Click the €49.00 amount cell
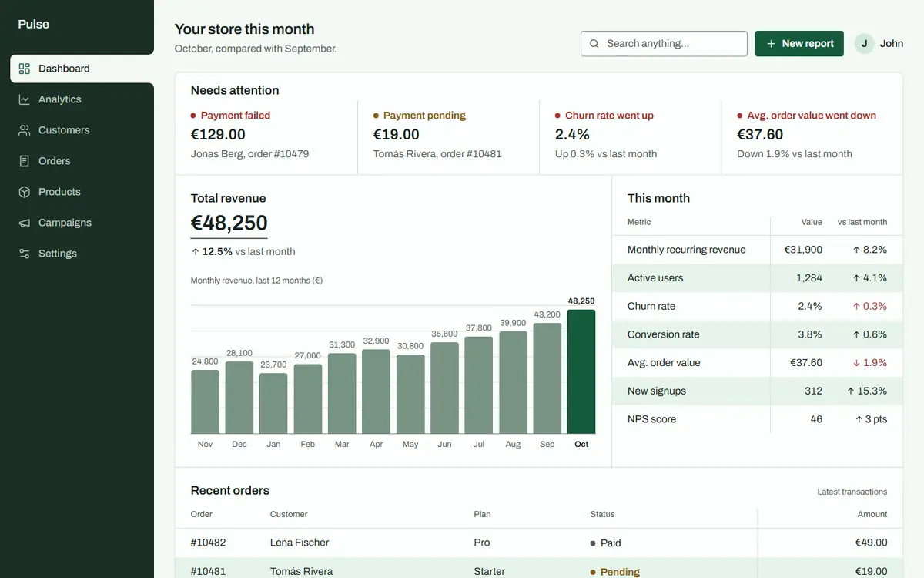 click(x=872, y=543)
